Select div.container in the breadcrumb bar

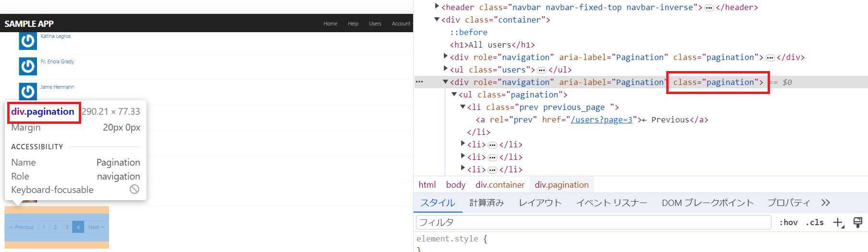coord(500,185)
